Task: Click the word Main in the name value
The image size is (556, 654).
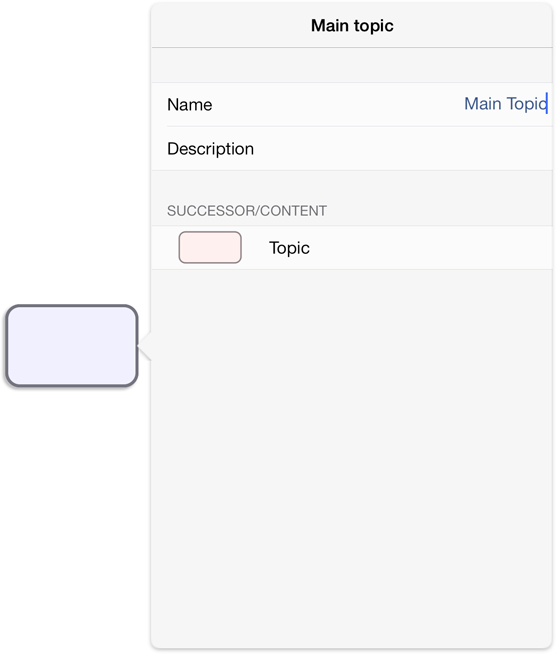Action: click(x=483, y=104)
